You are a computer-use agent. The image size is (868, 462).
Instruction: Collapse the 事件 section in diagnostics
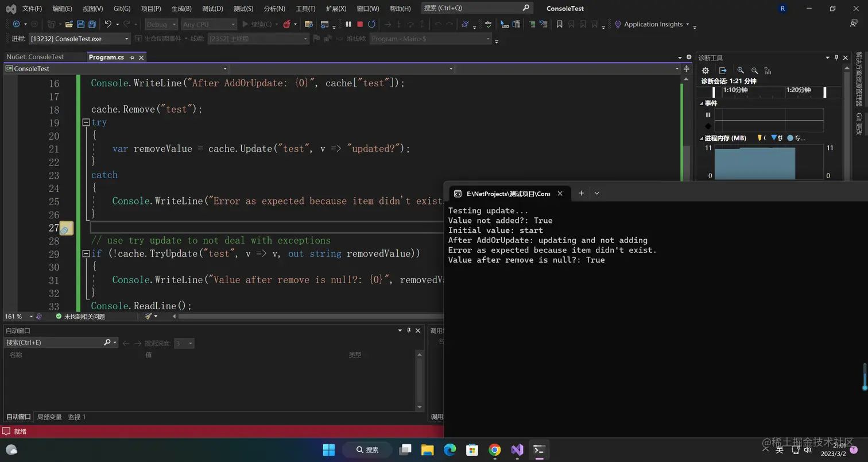tap(702, 103)
